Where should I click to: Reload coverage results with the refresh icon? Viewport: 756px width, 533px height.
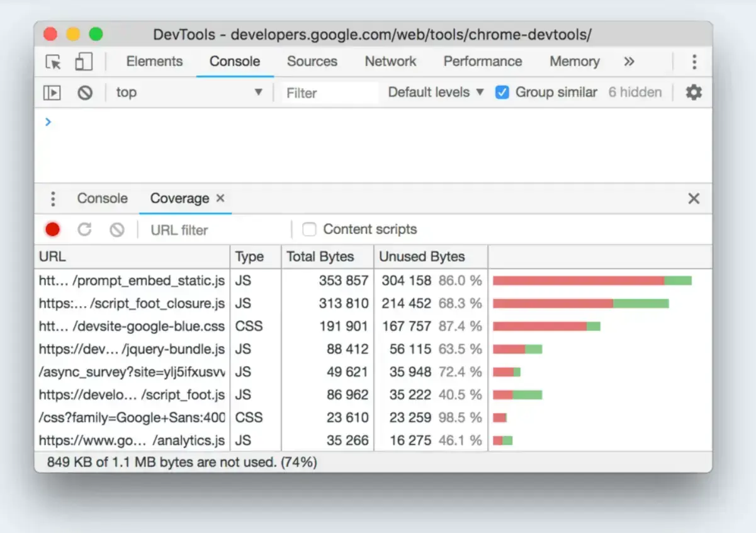(x=84, y=229)
